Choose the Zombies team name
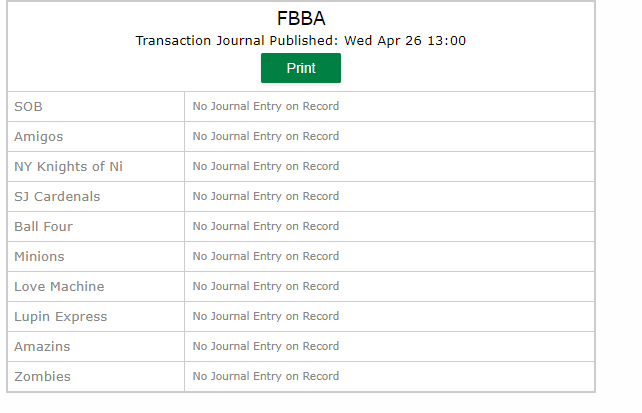642x413 pixels. pos(43,377)
